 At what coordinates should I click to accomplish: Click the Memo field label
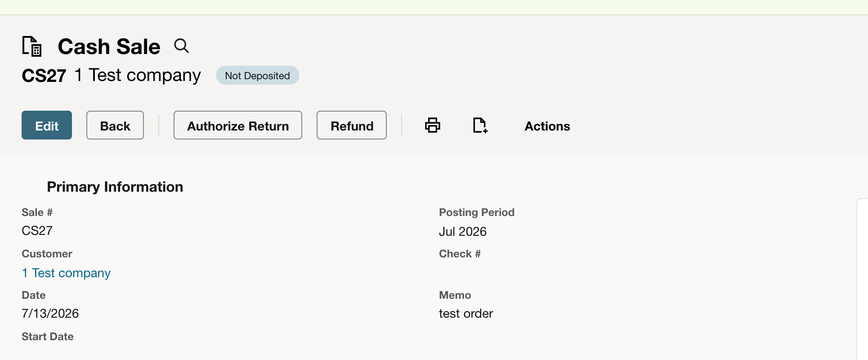[455, 295]
